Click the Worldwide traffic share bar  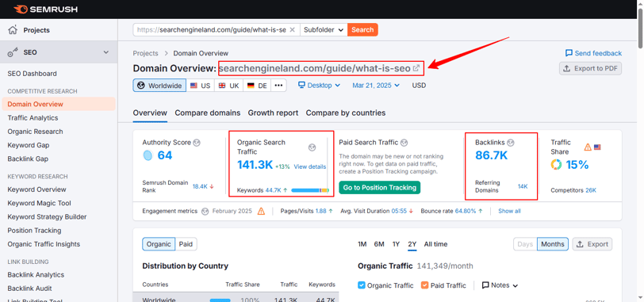point(220,300)
